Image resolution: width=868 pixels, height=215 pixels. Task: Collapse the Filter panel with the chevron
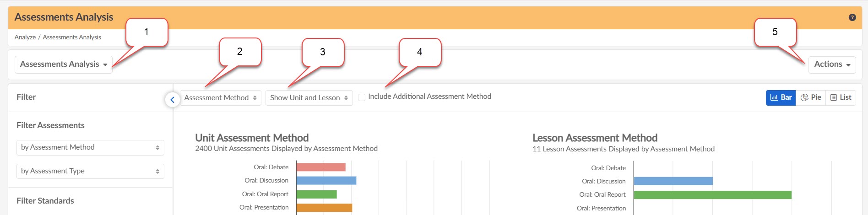coord(172,99)
